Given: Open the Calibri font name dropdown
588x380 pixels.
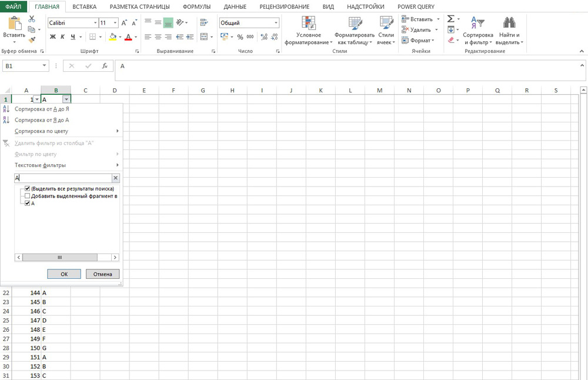Looking at the screenshot, I should point(95,23).
